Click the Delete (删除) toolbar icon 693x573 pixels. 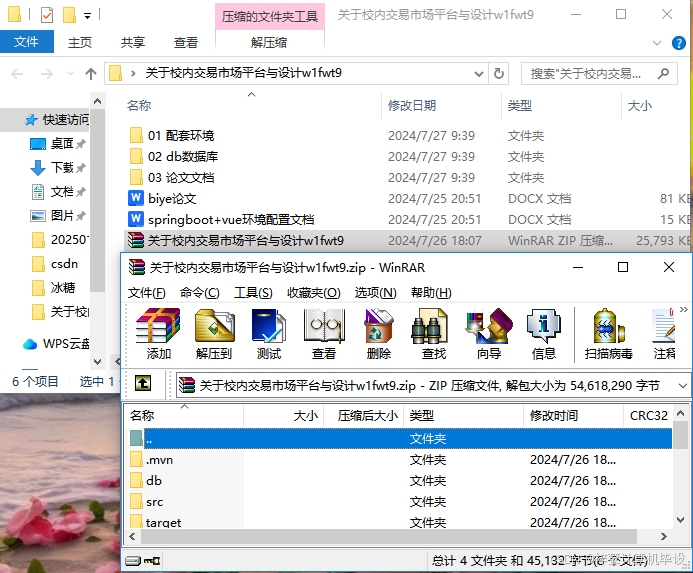(x=379, y=334)
